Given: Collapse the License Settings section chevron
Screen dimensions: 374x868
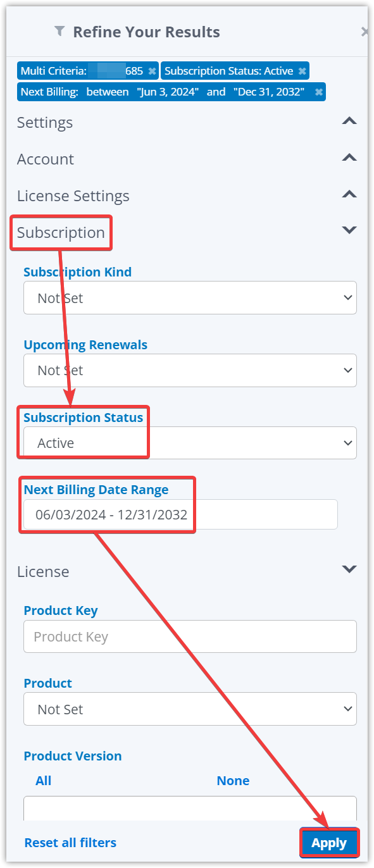Looking at the screenshot, I should pyautogui.click(x=349, y=194).
